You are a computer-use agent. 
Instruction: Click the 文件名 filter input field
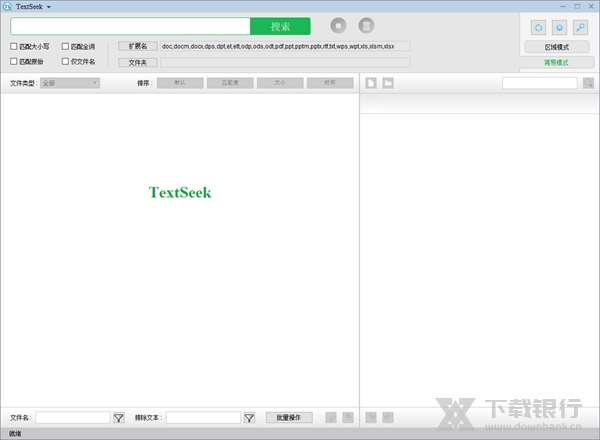pos(73,417)
